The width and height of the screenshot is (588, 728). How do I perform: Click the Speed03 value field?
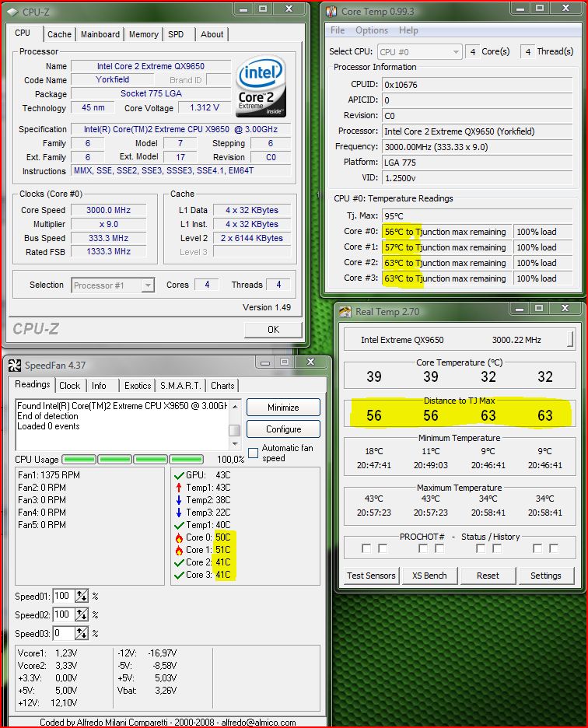64,633
